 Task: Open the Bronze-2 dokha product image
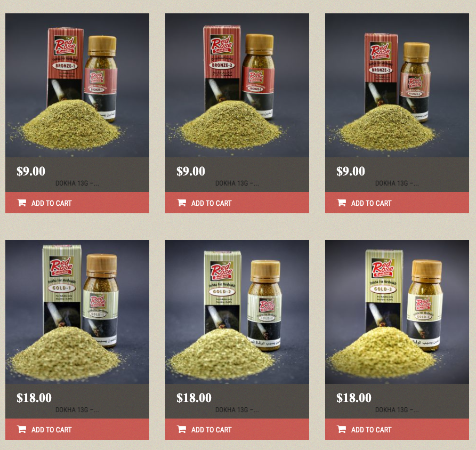coord(237,85)
